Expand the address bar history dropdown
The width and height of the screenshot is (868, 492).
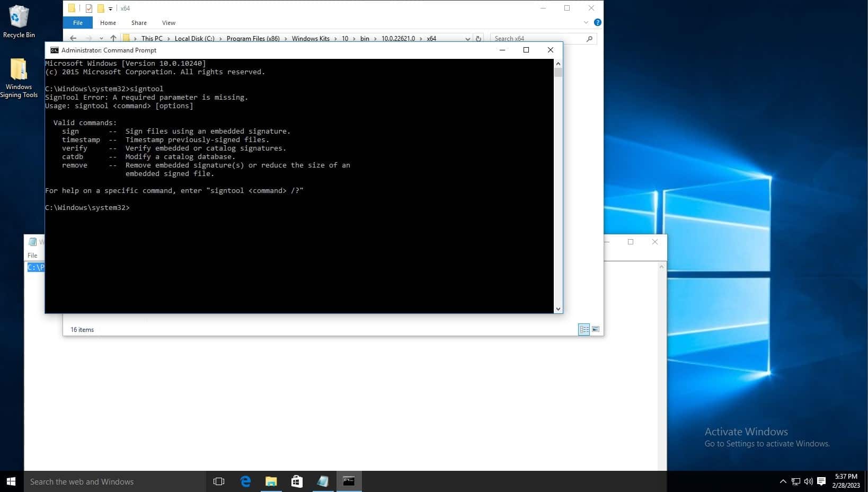click(x=467, y=39)
